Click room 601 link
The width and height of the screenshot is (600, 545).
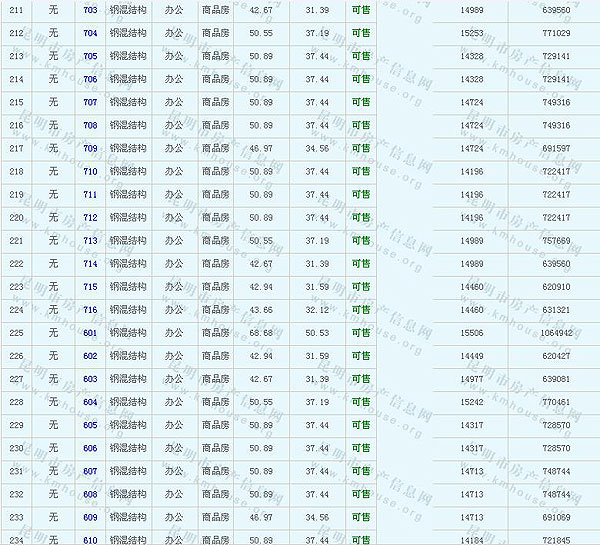(90, 332)
